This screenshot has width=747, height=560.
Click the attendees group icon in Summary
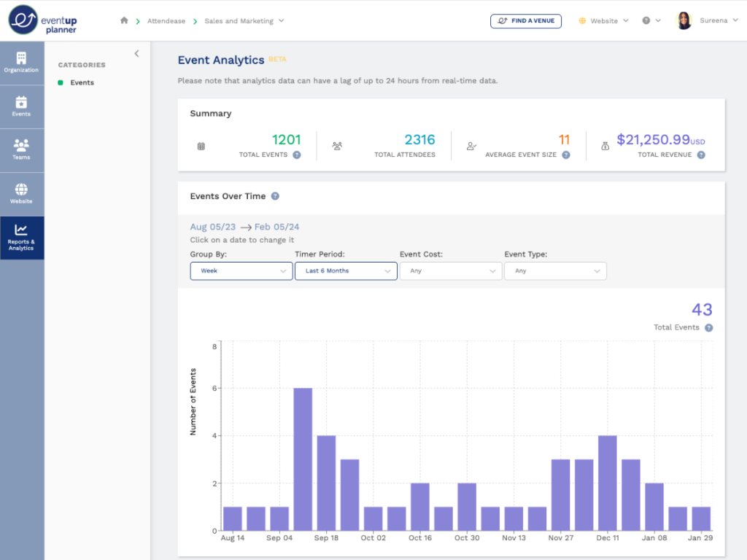(337, 146)
